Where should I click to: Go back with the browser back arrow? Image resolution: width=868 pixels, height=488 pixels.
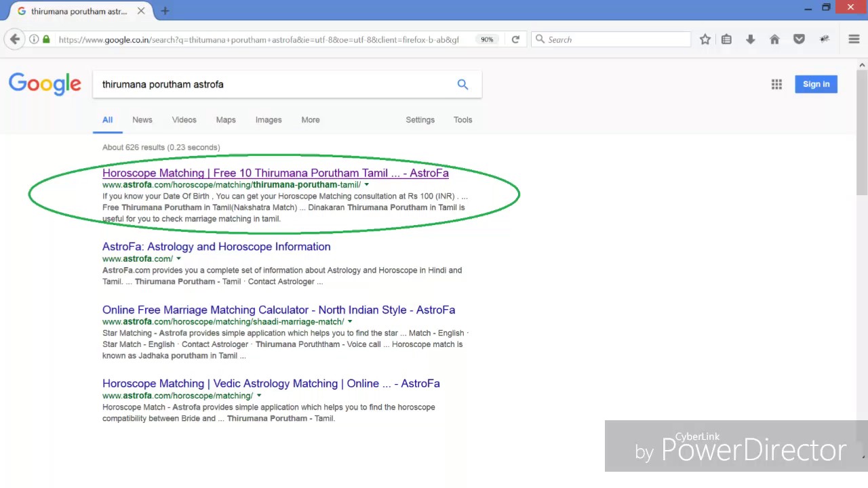[15, 39]
